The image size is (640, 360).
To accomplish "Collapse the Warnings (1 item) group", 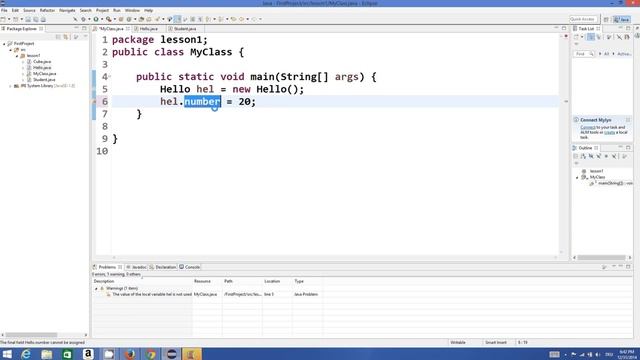I will [97, 289].
